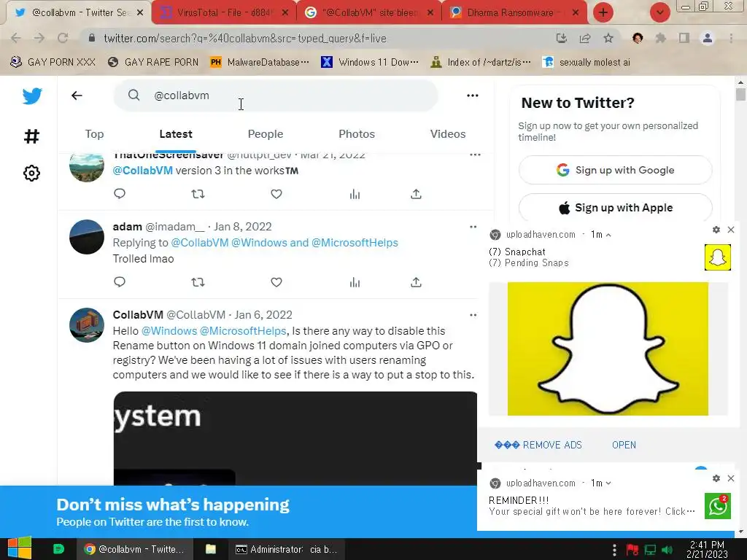Open more options on the CollabVM tweet
This screenshot has width=747, height=560.
(473, 315)
